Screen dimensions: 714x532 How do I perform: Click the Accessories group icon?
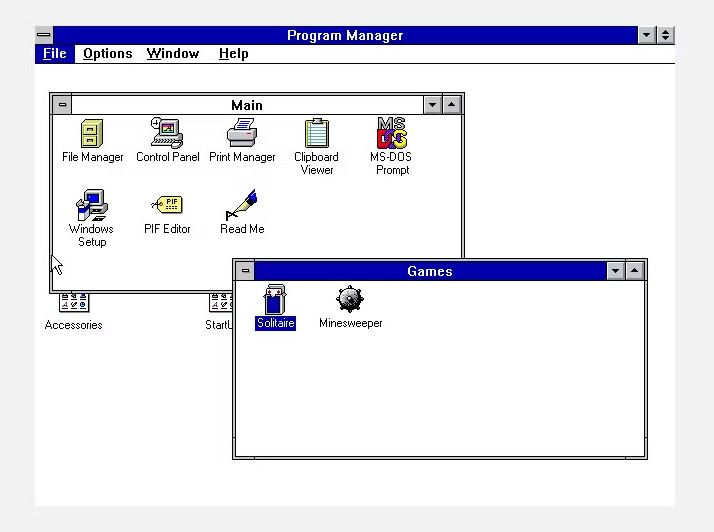74,302
